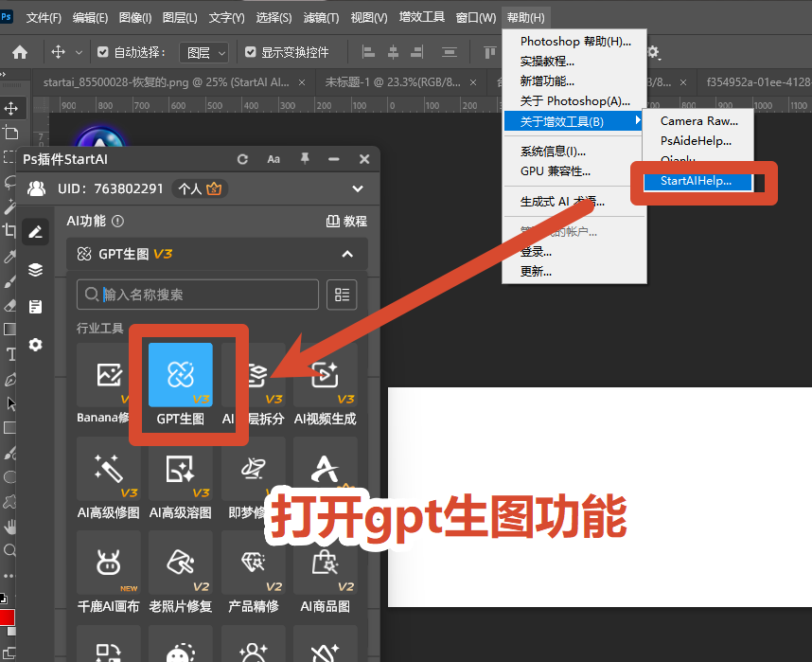The width and height of the screenshot is (812, 662).
Task: Select the Eyedropper tool
Action: click(9, 256)
